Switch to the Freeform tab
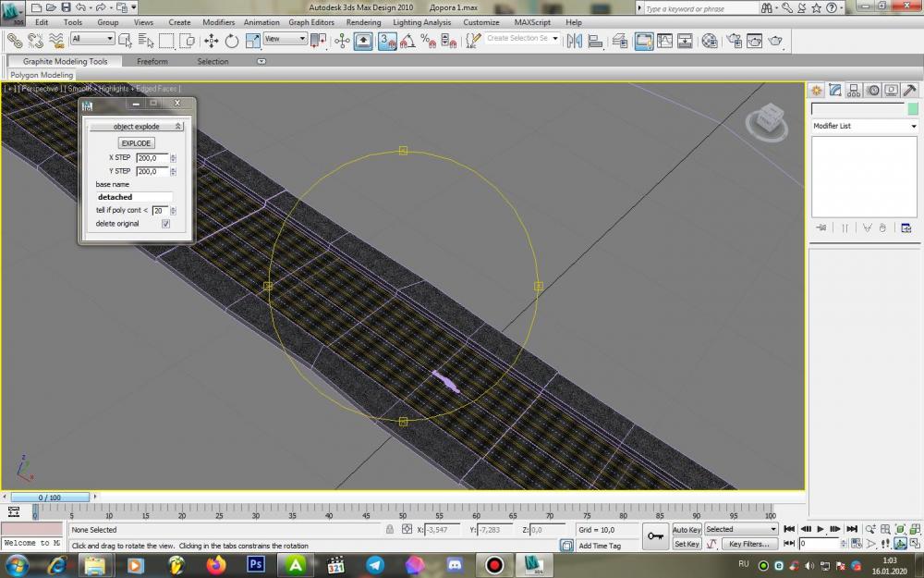The height and width of the screenshot is (578, 924). [152, 61]
